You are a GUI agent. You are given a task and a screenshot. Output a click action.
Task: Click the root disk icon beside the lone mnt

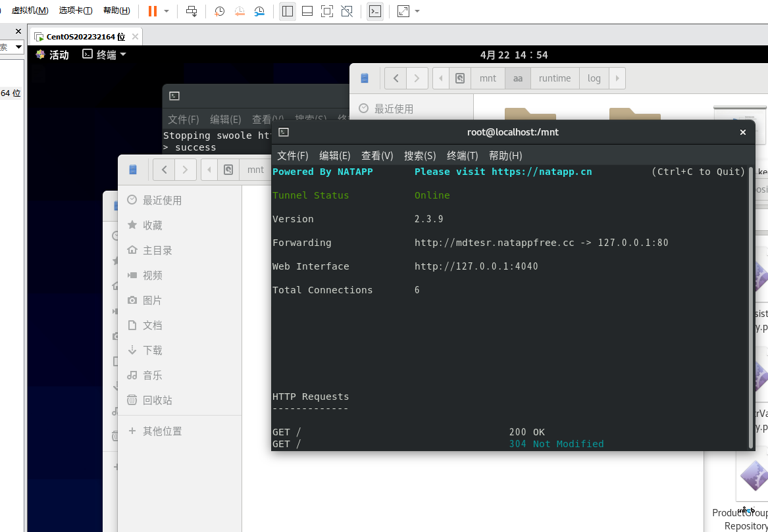(x=228, y=170)
